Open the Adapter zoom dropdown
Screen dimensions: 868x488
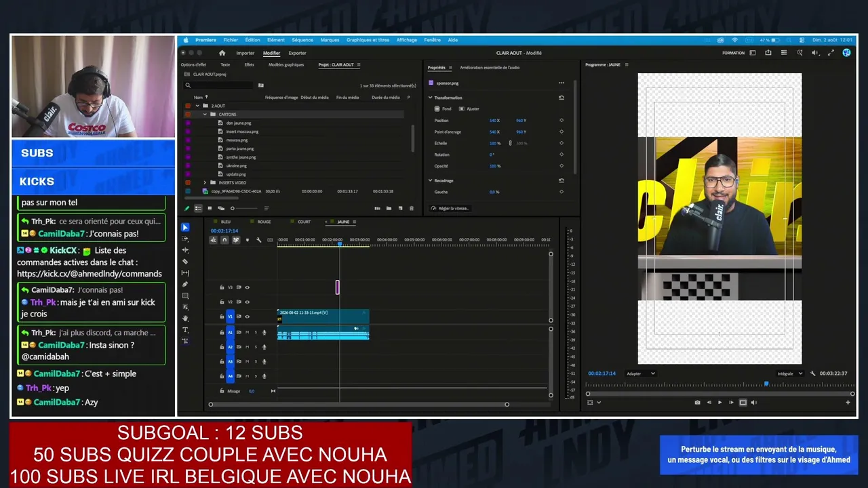(x=641, y=373)
